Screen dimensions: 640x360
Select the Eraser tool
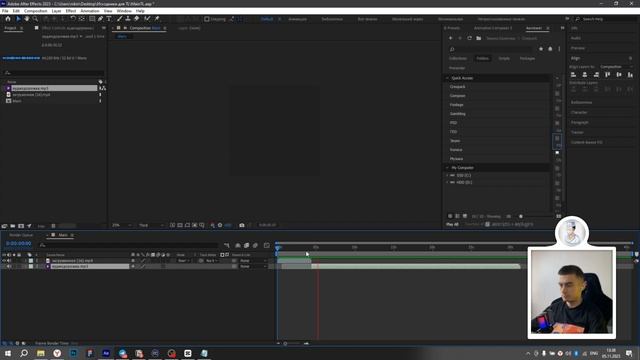[x=136, y=19]
